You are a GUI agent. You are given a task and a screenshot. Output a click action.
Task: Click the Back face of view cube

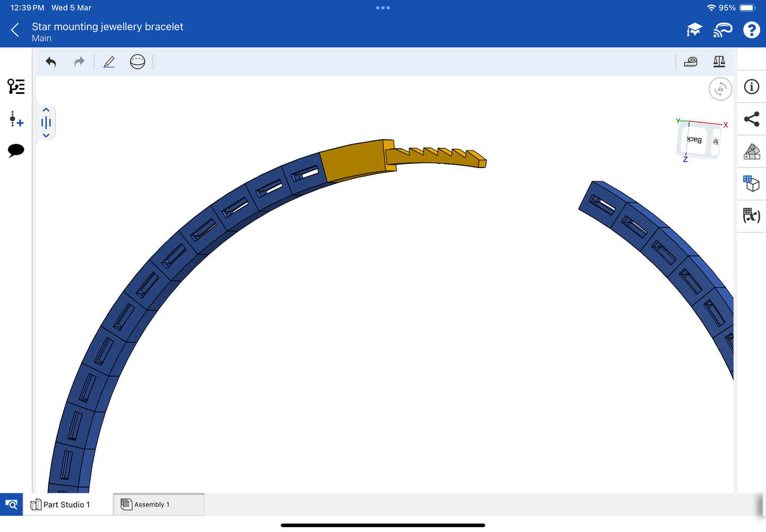694,140
